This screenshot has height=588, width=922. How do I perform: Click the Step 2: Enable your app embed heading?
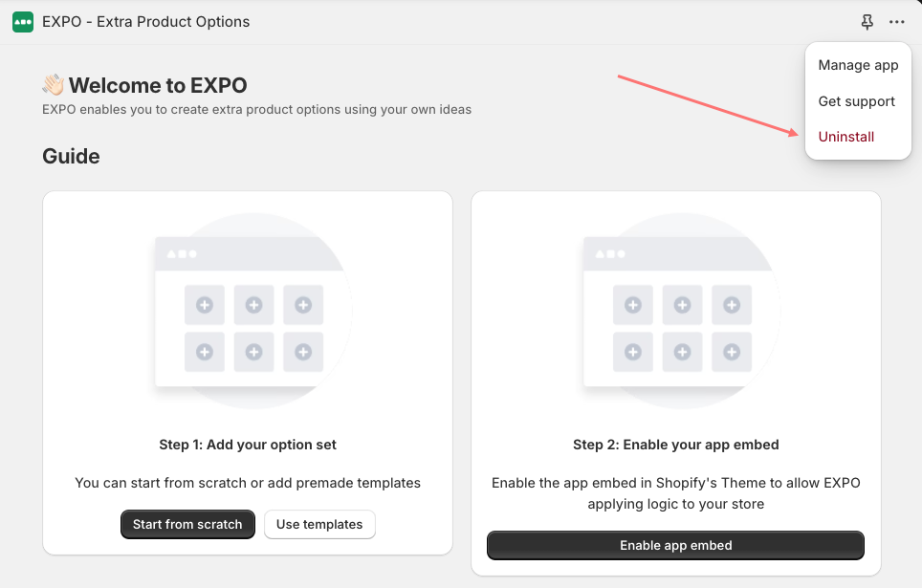tap(675, 445)
